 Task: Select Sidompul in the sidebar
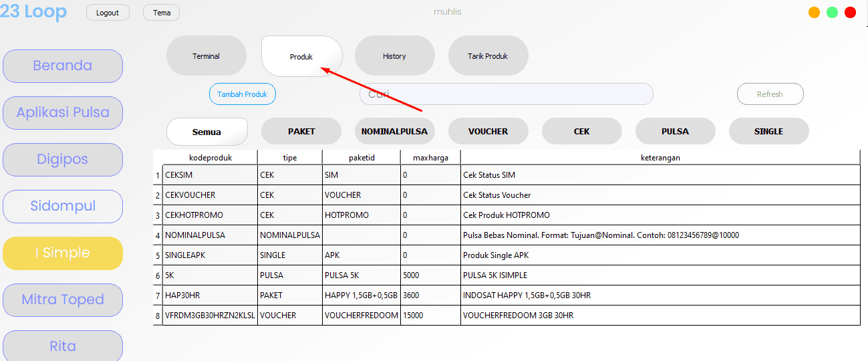point(63,206)
